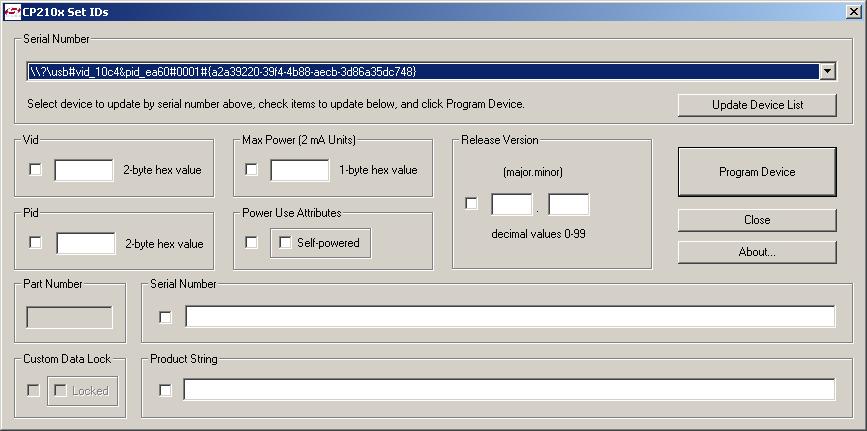Click the Release Version major number field
This screenshot has height=431, width=867.
512,205
